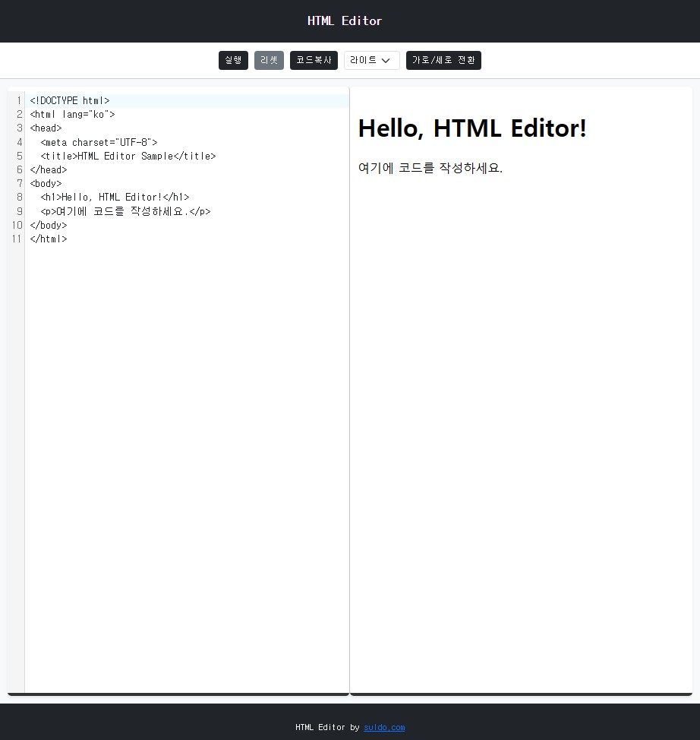
Task: Click the 리셋 reset button
Action: point(269,61)
